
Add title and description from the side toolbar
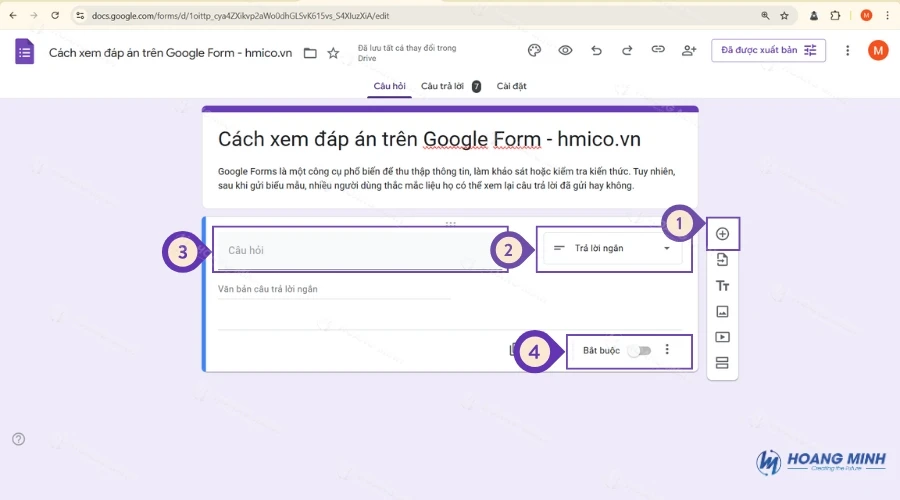(x=722, y=285)
